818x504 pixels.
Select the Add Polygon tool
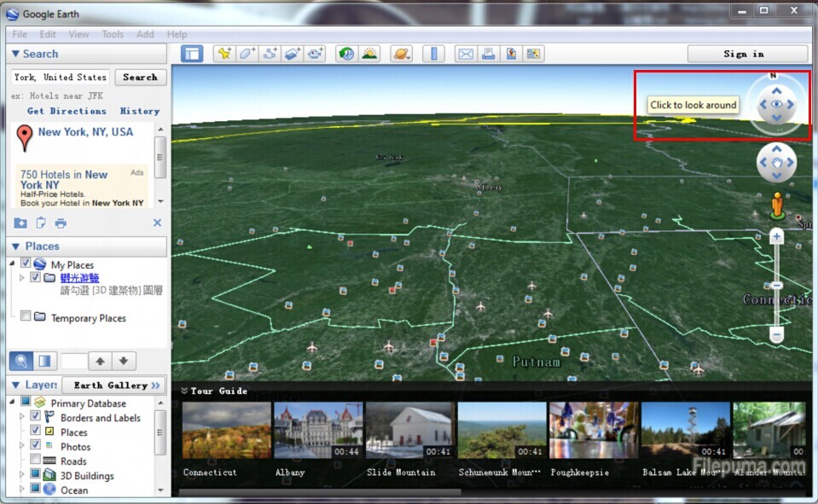pyautogui.click(x=247, y=54)
